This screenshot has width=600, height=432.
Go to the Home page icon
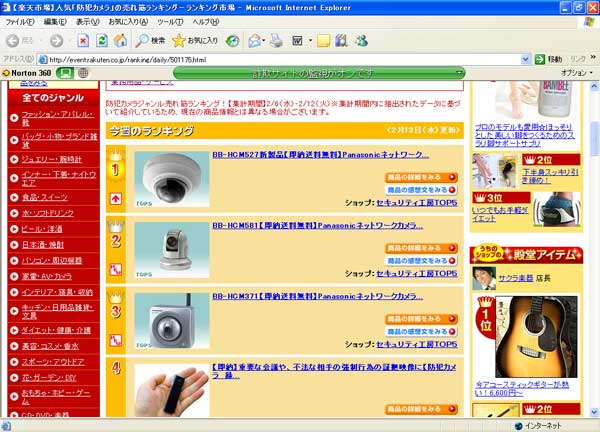click(121, 40)
